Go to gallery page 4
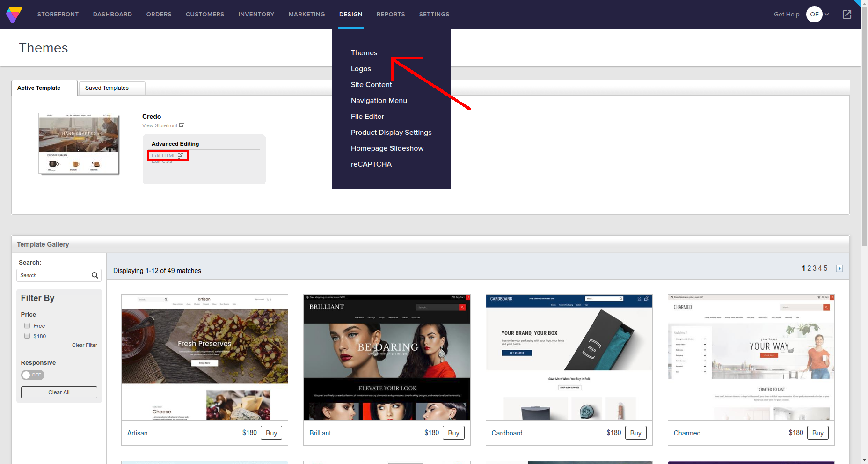This screenshot has height=464, width=868. [x=820, y=268]
